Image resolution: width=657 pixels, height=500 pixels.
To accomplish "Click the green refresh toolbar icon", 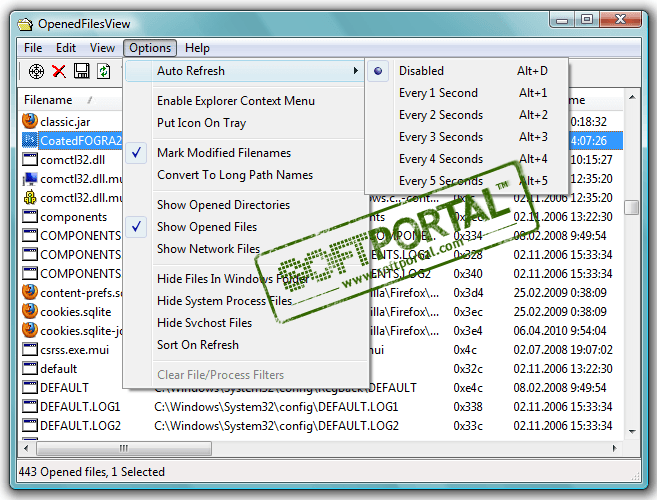I will (x=103, y=71).
